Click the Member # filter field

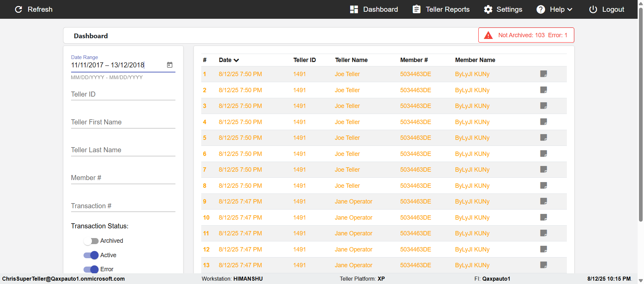pyautogui.click(x=123, y=178)
